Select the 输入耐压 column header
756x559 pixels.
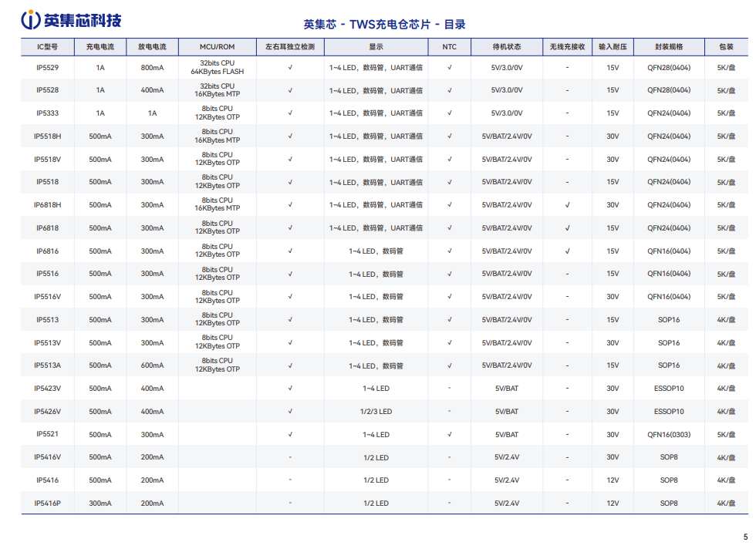[x=613, y=47]
